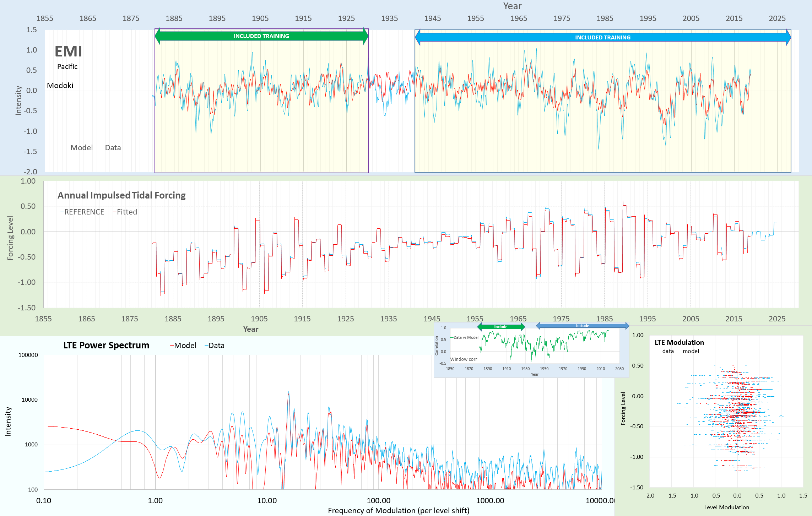Select the Window corr label
The height and width of the screenshot is (516, 812).
(464, 359)
